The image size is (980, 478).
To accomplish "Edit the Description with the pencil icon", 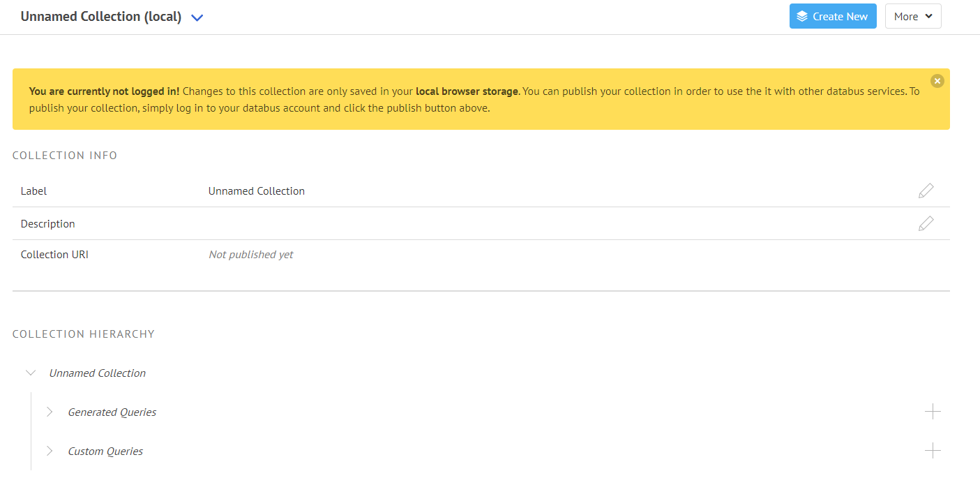I will (926, 223).
